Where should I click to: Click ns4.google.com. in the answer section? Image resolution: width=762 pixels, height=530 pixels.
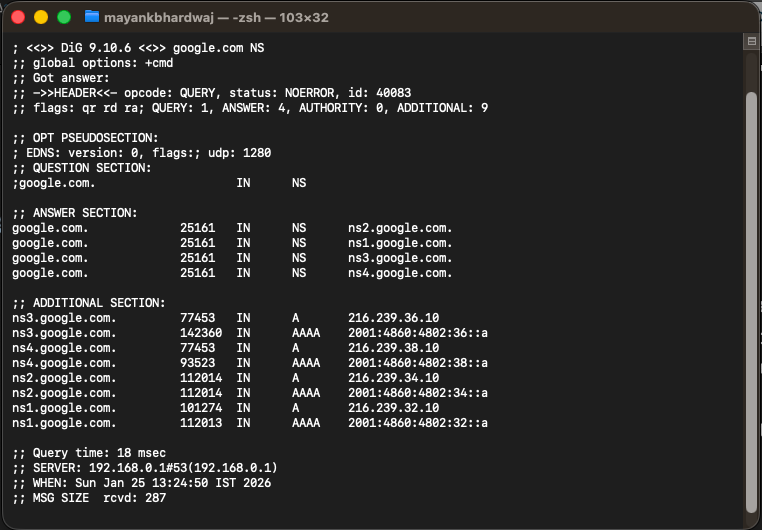click(400, 273)
